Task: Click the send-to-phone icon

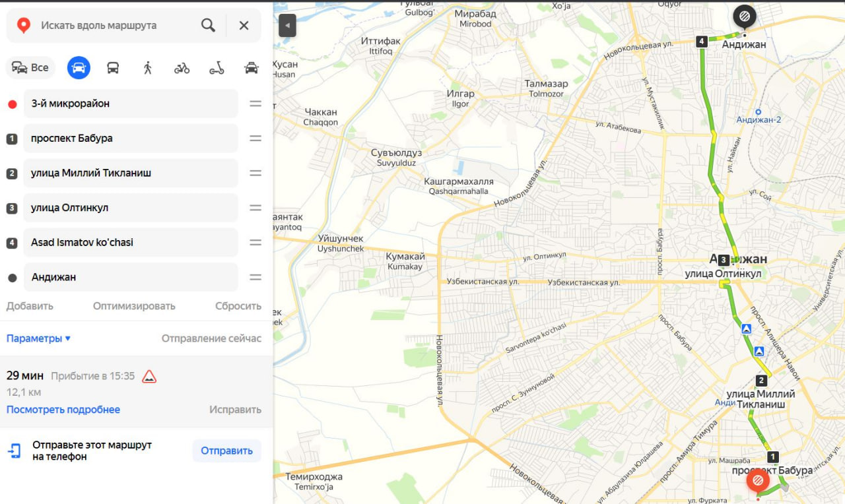Action: tap(15, 451)
